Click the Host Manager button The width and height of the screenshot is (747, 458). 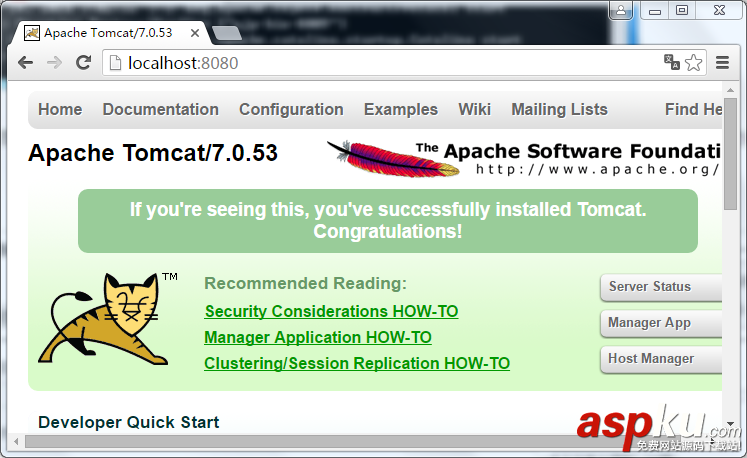click(661, 359)
